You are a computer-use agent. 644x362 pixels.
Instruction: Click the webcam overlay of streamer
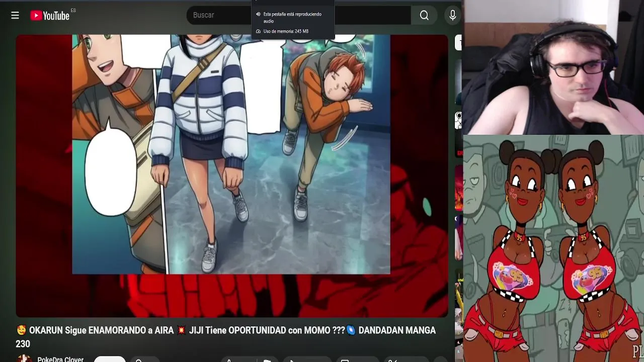(553, 67)
